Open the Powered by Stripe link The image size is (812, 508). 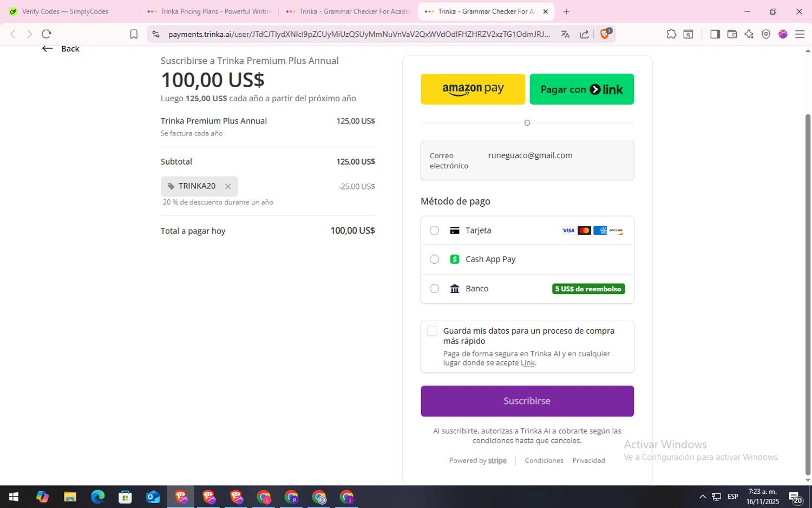pyautogui.click(x=477, y=460)
